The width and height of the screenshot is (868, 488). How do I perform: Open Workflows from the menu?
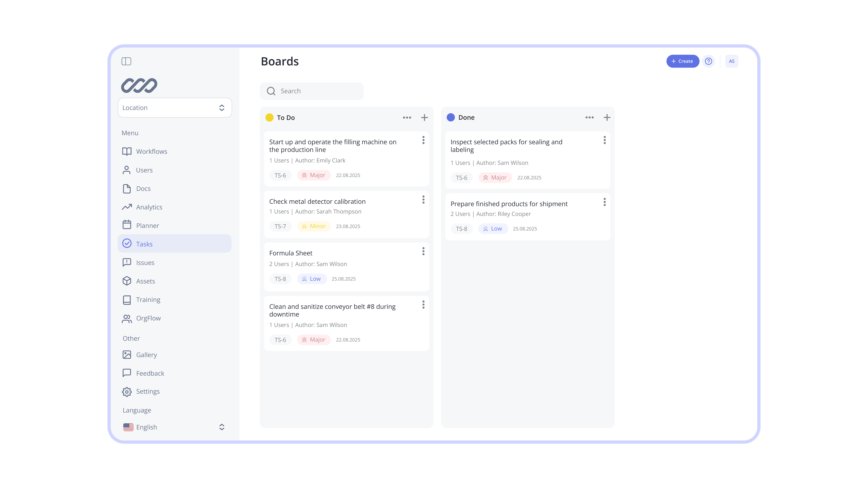pyautogui.click(x=175, y=152)
